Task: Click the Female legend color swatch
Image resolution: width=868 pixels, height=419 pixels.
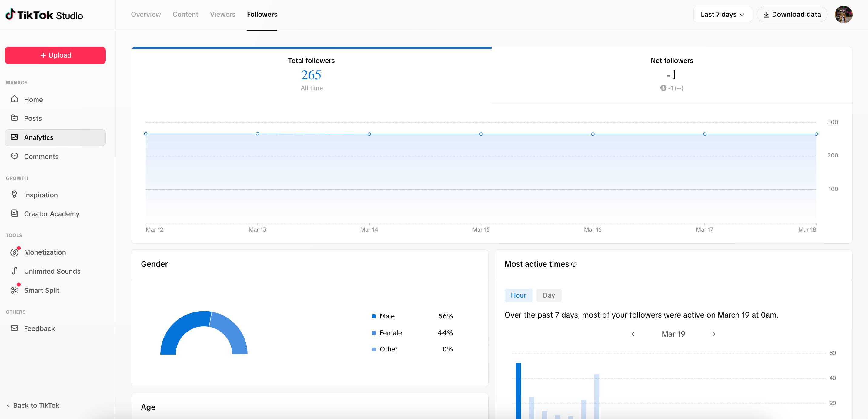Action: [374, 333]
